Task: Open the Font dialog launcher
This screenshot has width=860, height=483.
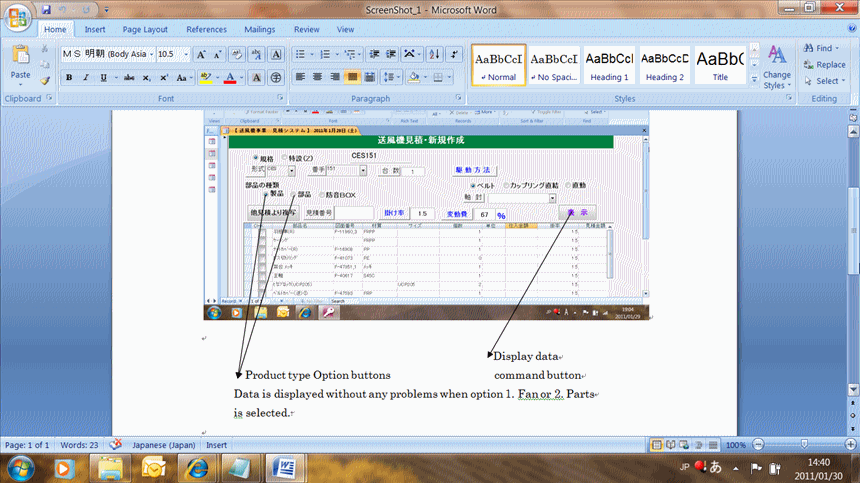Action: [x=280, y=98]
